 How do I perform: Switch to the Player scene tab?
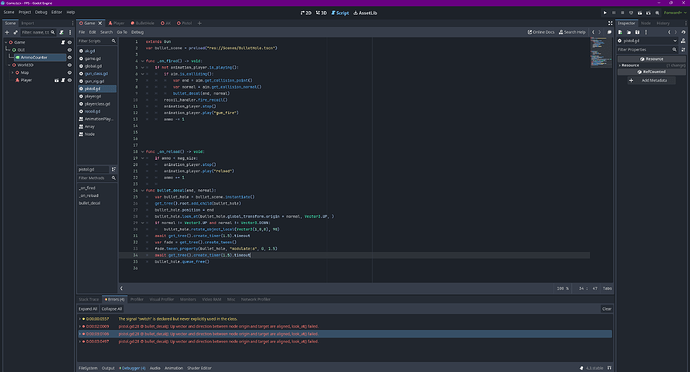(x=117, y=23)
